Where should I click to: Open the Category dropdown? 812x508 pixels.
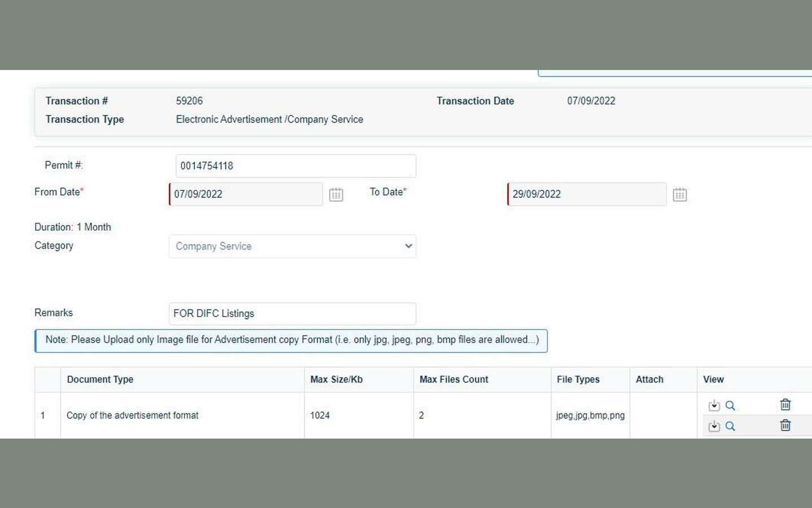[x=408, y=246]
